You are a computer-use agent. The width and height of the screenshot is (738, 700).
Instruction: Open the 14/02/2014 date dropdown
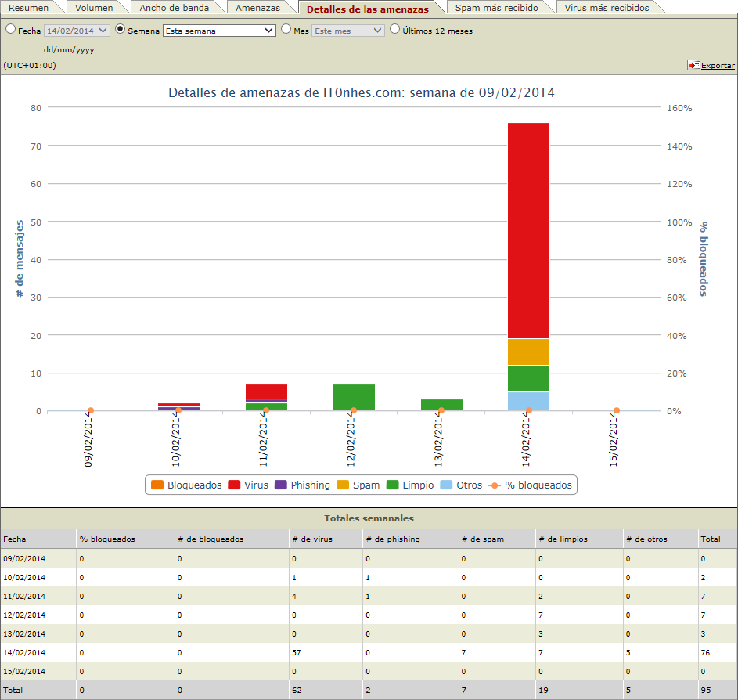[x=76, y=30]
